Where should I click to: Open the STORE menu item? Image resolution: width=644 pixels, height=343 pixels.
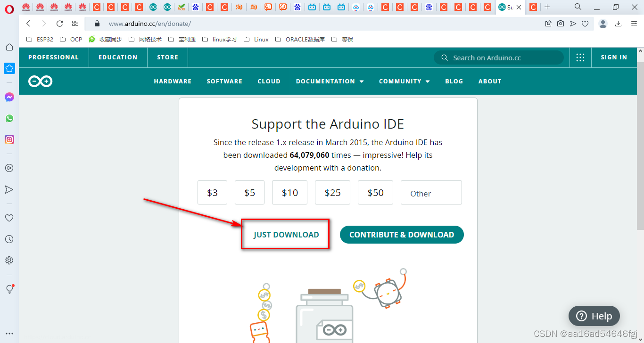tap(167, 57)
